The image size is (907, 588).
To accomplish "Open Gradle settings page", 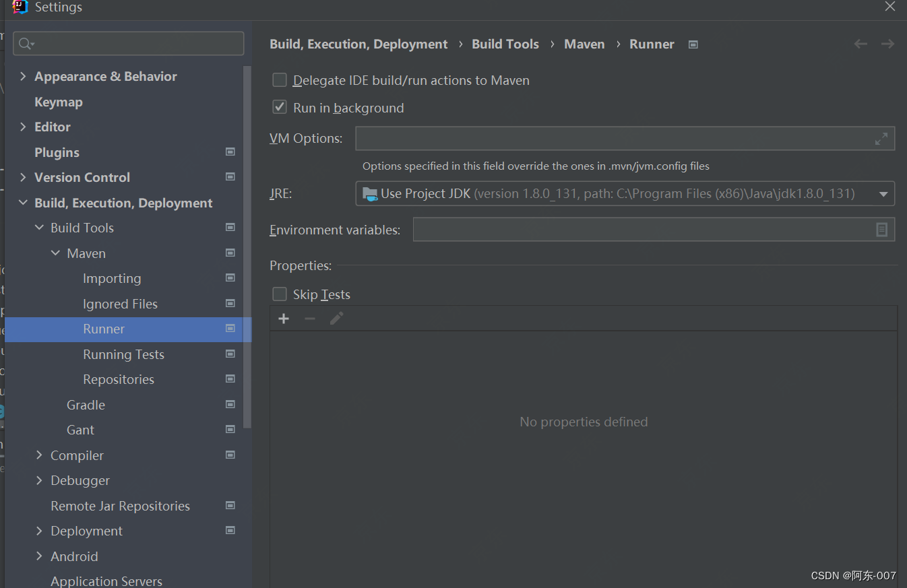I will pos(86,405).
